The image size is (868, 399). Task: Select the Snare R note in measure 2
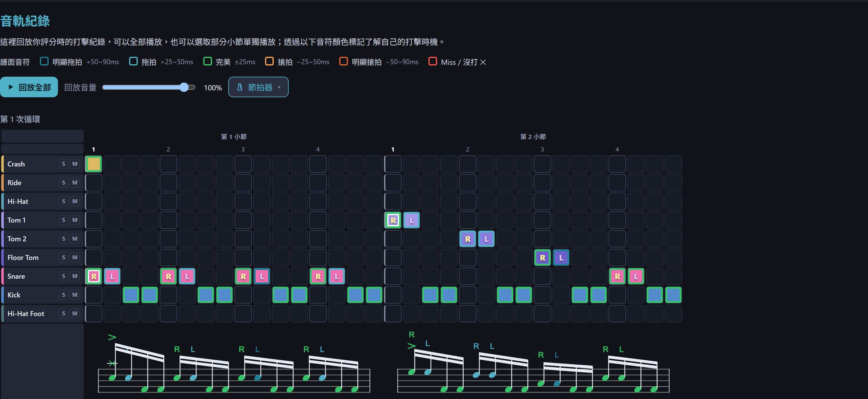coord(617,276)
